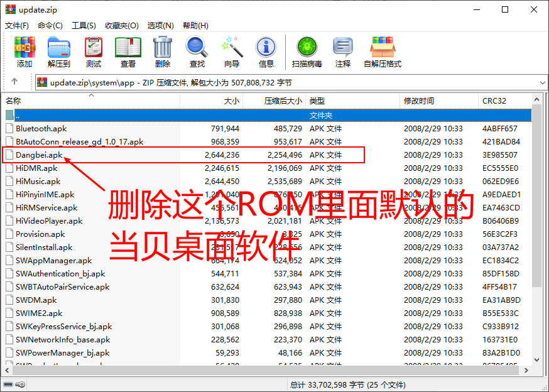The height and width of the screenshot is (392, 549).
Task: Click the 自解压格式 (SFX) box icon
Action: 383,47
